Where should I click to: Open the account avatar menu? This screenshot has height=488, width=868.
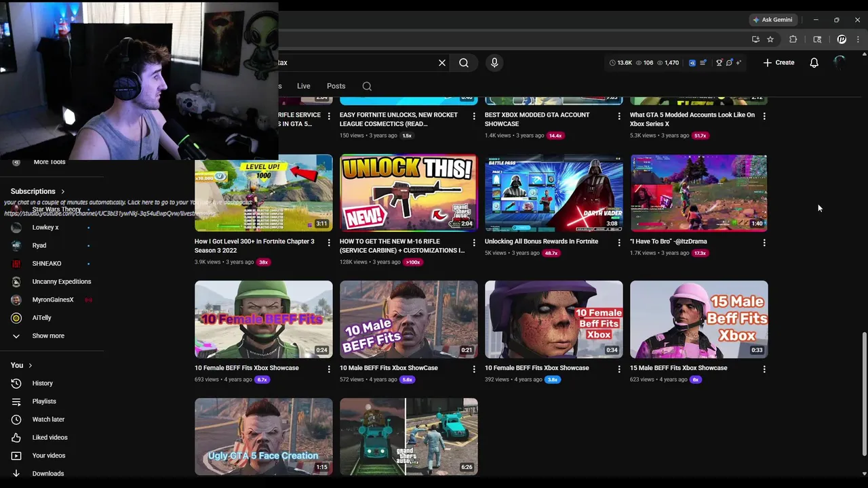click(840, 62)
